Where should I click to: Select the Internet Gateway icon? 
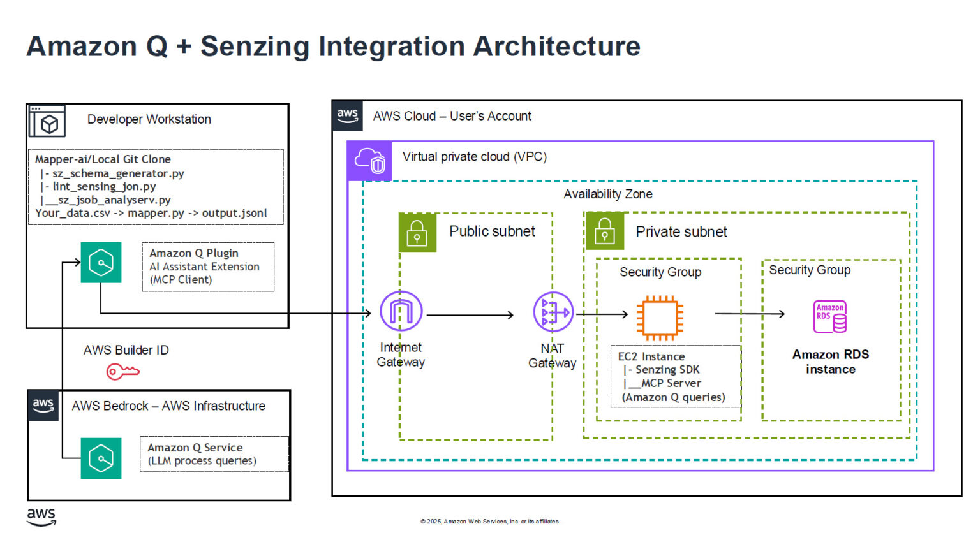pyautogui.click(x=401, y=312)
